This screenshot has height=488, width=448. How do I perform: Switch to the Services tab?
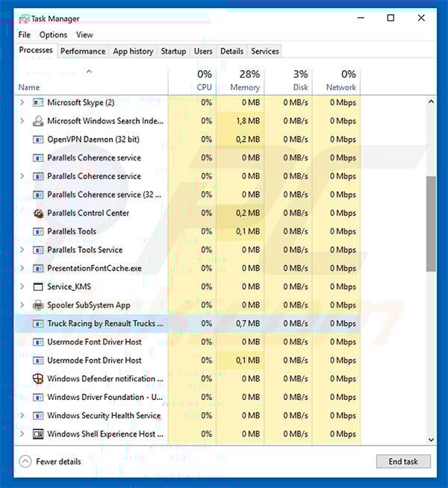tap(265, 51)
